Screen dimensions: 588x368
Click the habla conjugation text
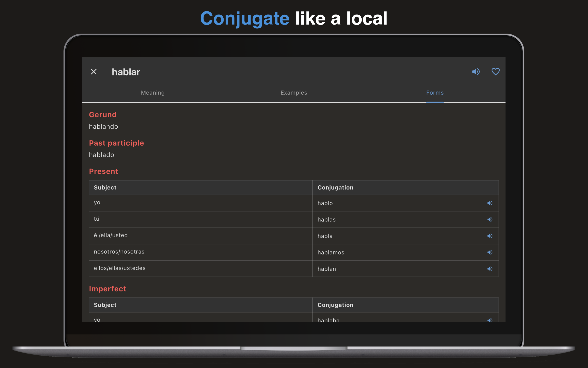coord(325,236)
